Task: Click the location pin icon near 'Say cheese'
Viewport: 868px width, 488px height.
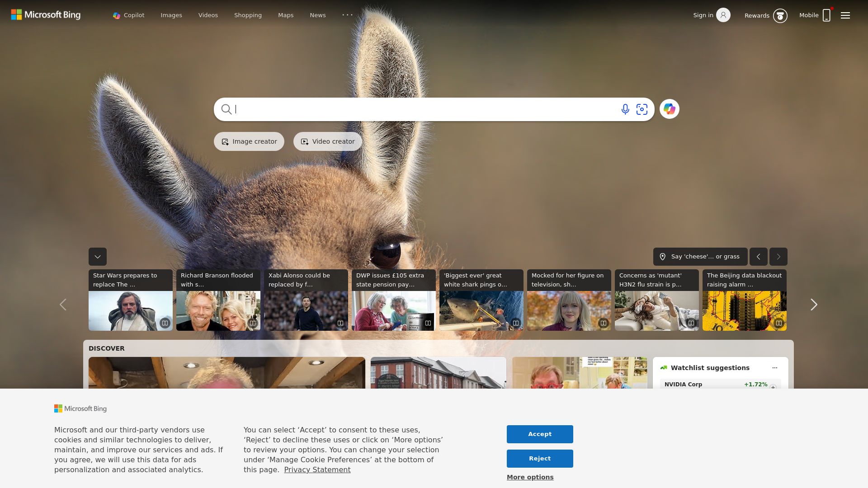Action: coord(663,256)
